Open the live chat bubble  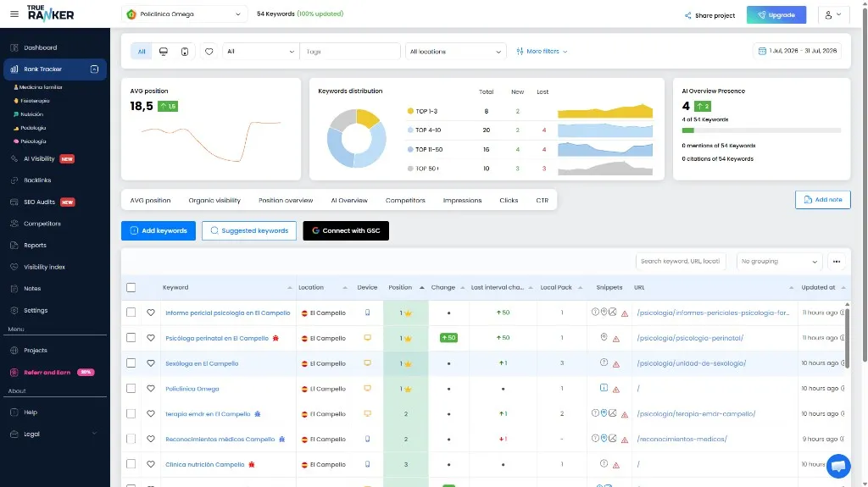point(838,466)
